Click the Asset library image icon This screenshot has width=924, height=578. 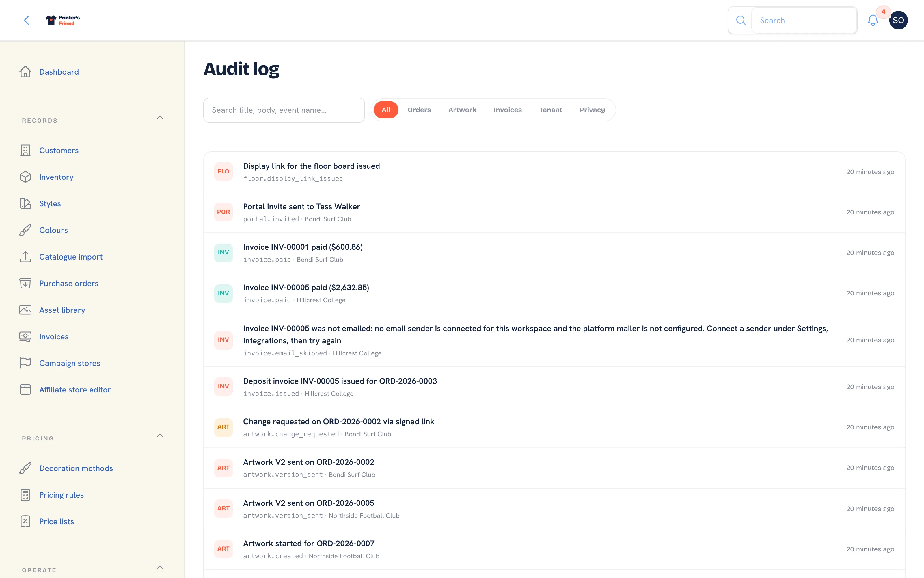[x=25, y=310]
